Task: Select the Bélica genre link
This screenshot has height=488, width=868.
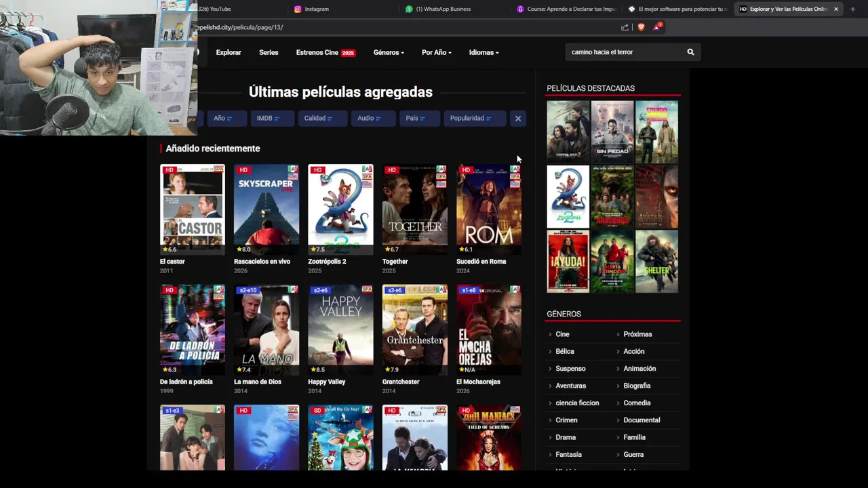Action: [565, 352]
